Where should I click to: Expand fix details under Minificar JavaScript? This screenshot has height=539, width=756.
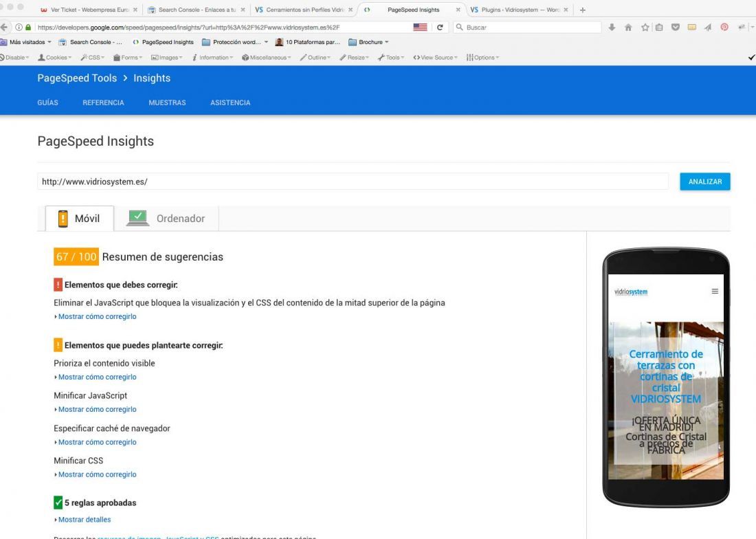pos(96,409)
